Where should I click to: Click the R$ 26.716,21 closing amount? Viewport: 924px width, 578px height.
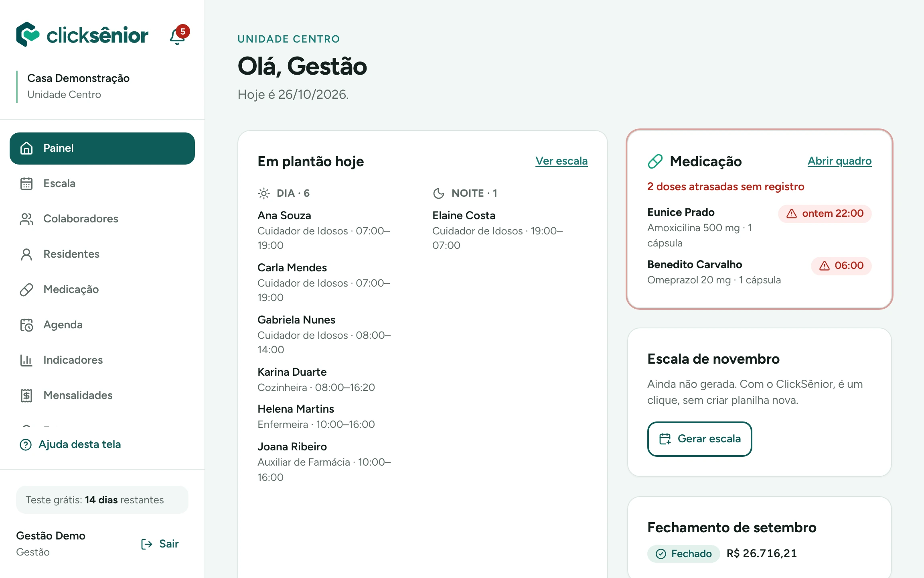point(762,554)
